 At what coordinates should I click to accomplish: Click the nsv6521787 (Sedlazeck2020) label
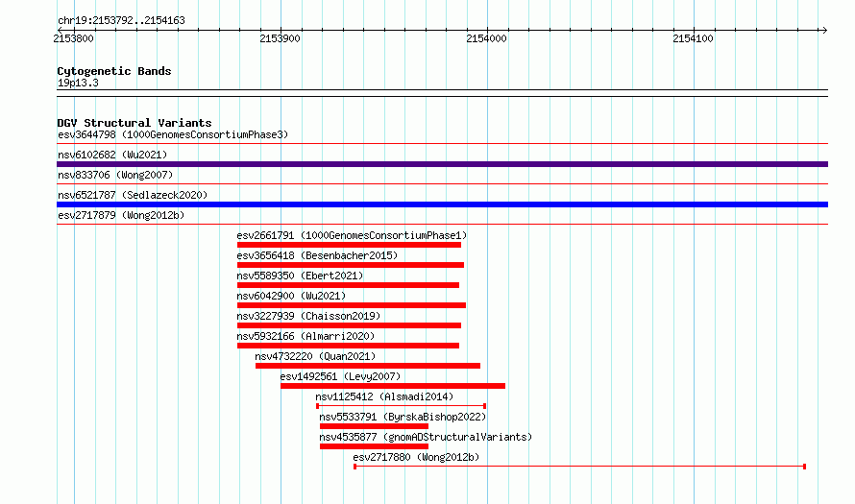point(133,195)
